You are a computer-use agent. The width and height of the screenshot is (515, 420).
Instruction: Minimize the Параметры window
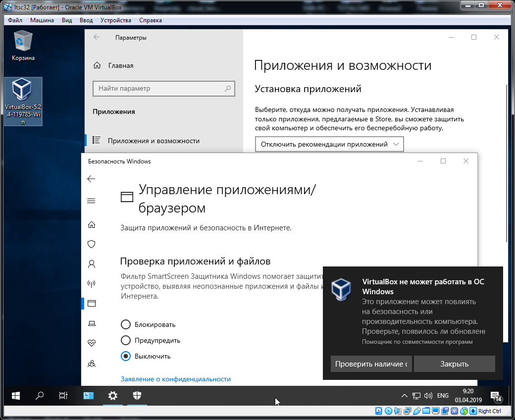pyautogui.click(x=451, y=37)
